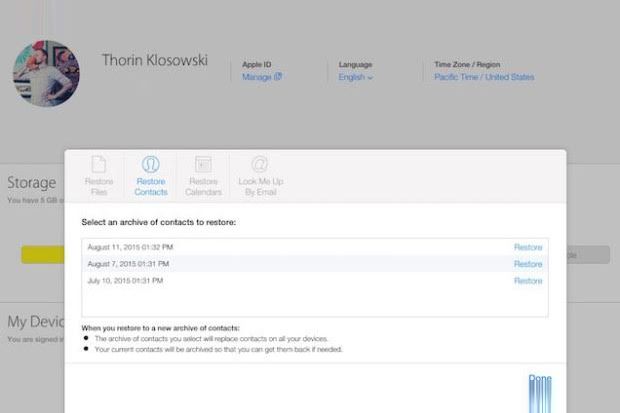Click the grey button right of storage bar

588,255
